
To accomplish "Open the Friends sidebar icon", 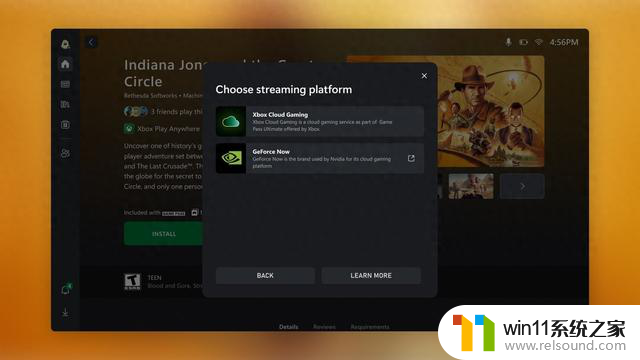I will point(65,153).
